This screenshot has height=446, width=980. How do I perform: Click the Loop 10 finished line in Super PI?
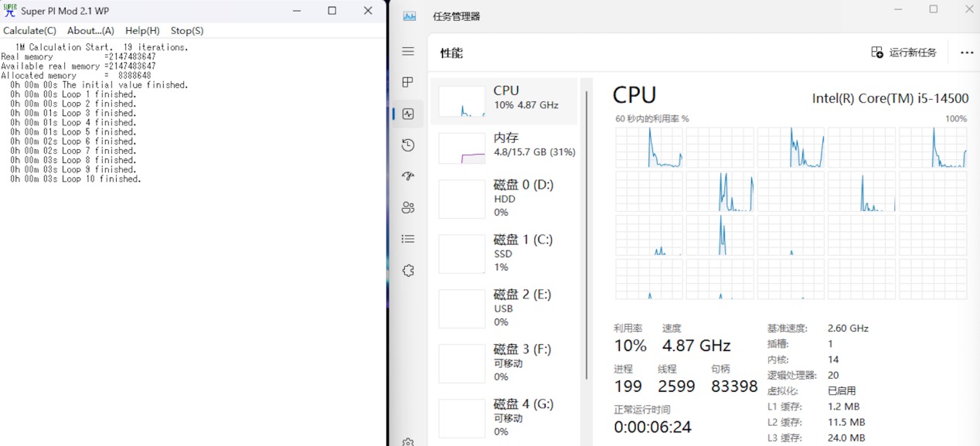tap(76, 179)
